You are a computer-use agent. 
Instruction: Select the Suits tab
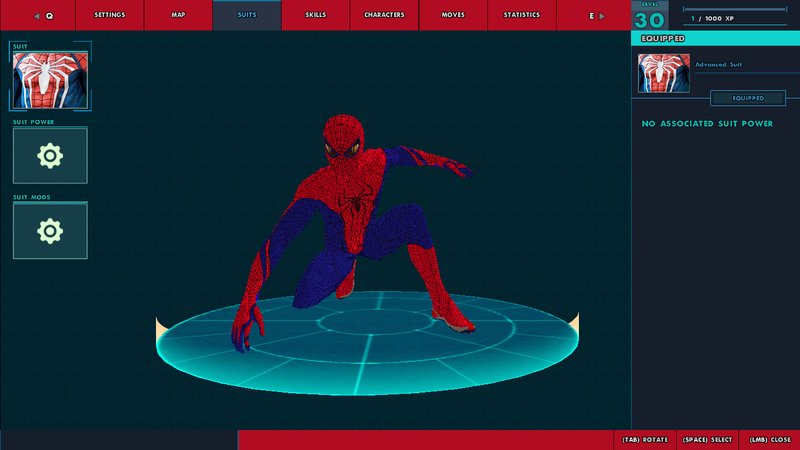point(247,15)
